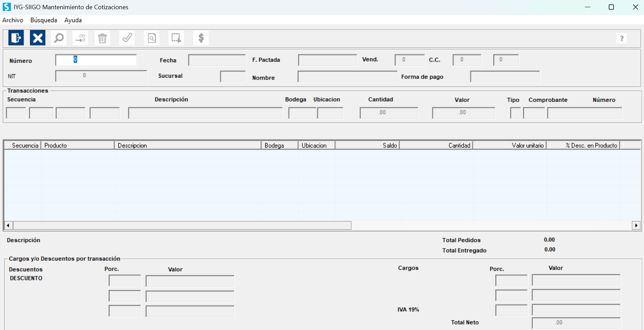Click the decimal places toolbar icon
Image resolution: width=644 pixels, height=330 pixels.
[80, 38]
